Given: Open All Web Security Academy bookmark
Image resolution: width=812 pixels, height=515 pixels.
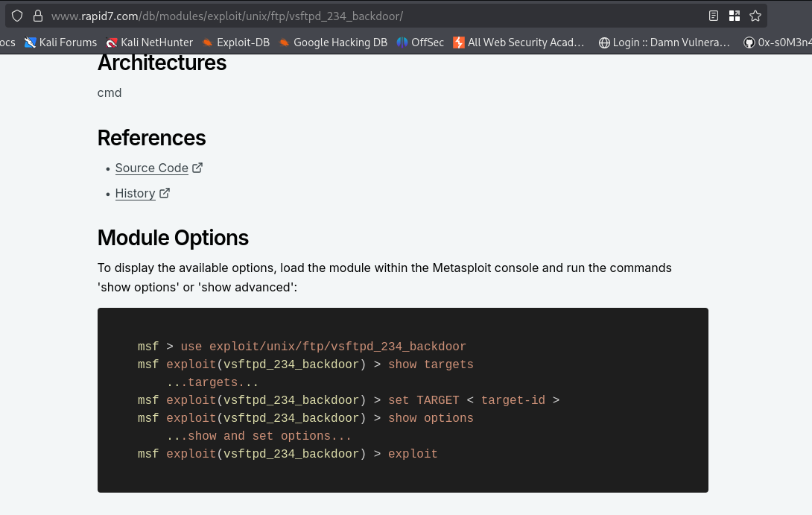Looking at the screenshot, I should (x=518, y=42).
